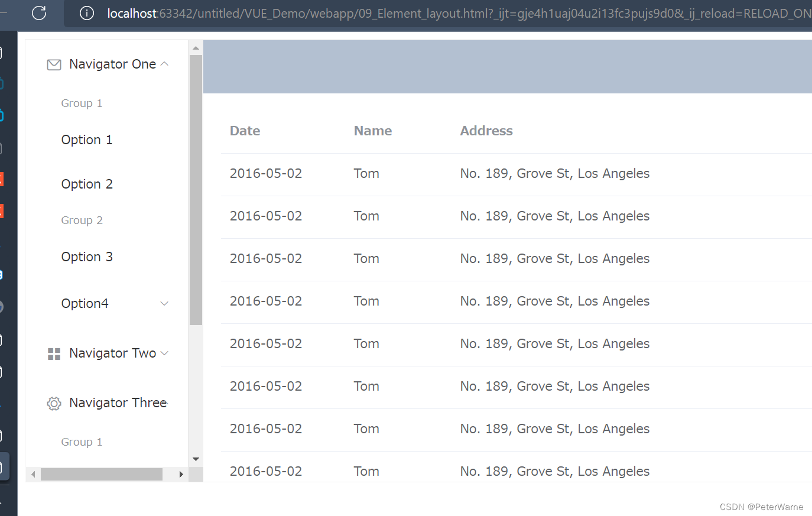Click the address in the seventh table row
812x516 pixels.
pyautogui.click(x=555, y=429)
